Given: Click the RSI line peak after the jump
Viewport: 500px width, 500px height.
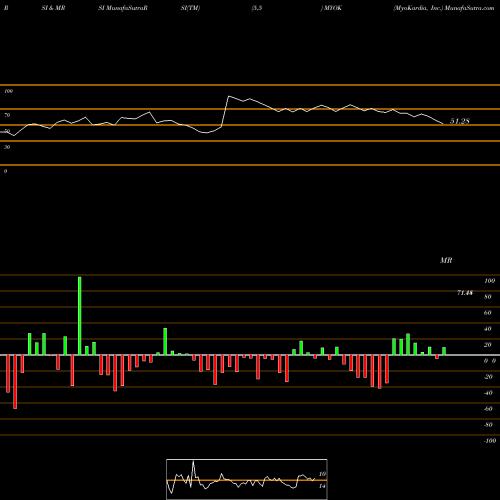Looking at the screenshot, I should point(229,96).
